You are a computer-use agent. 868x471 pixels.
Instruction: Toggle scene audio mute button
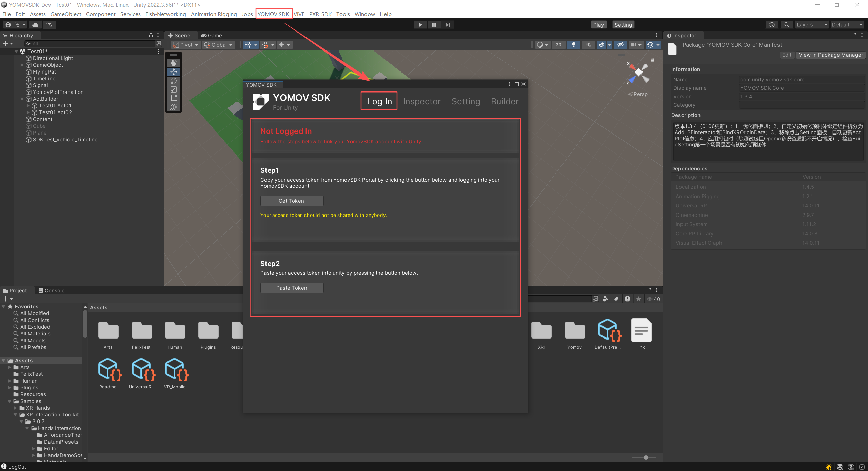[x=588, y=45]
